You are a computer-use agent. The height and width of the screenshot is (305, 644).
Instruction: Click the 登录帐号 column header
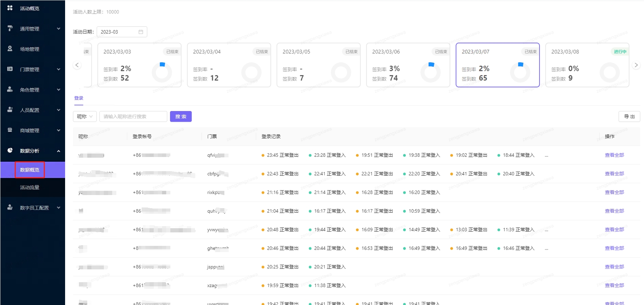[x=142, y=137]
